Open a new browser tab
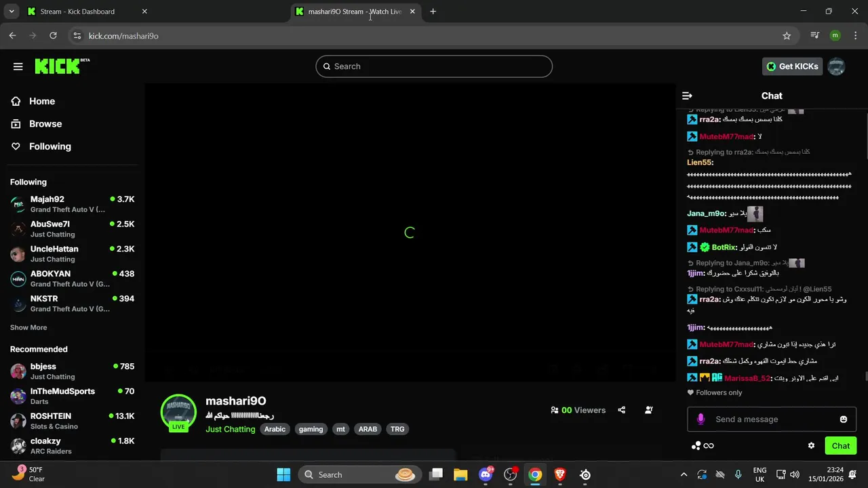Image resolution: width=868 pixels, height=488 pixels. tap(433, 12)
